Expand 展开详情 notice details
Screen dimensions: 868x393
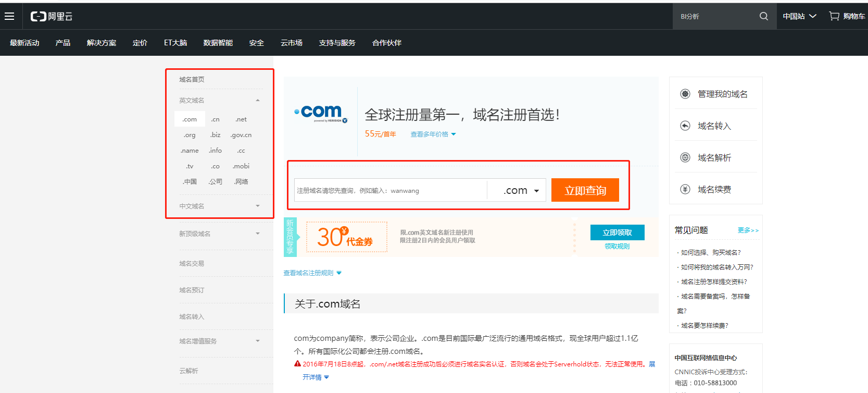[316, 377]
